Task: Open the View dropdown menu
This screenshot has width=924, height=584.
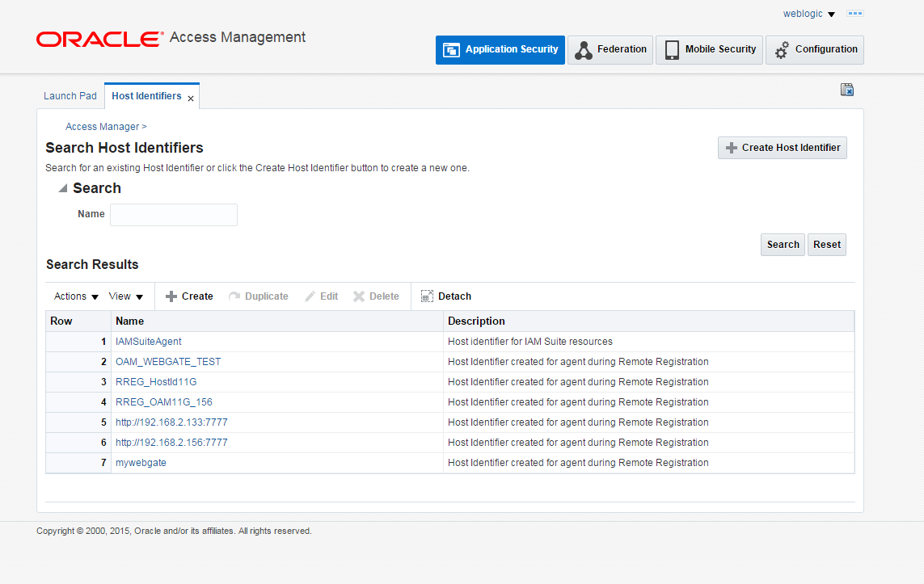Action: 125,296
